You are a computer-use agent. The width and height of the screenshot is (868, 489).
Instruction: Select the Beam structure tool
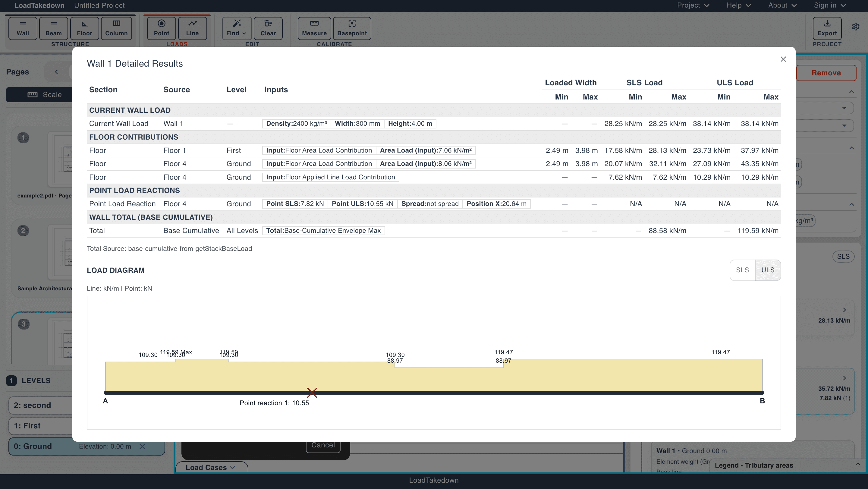[54, 28]
